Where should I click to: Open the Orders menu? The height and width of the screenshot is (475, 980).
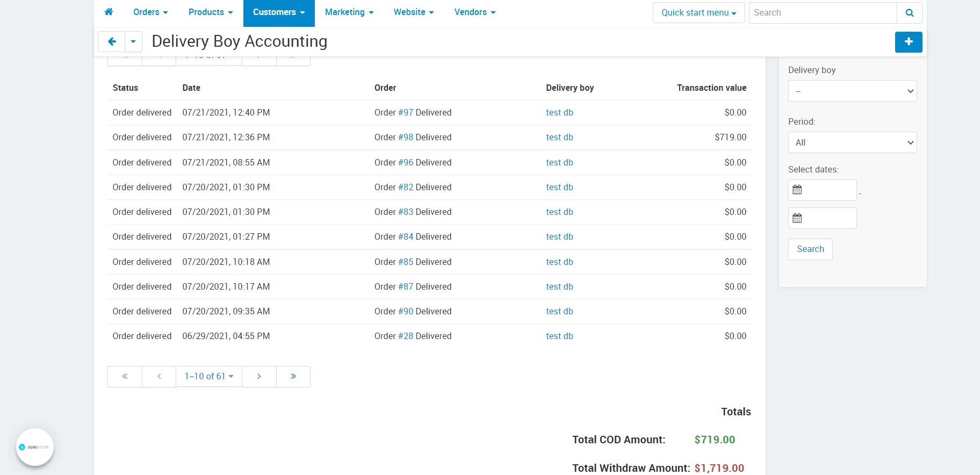pos(150,12)
